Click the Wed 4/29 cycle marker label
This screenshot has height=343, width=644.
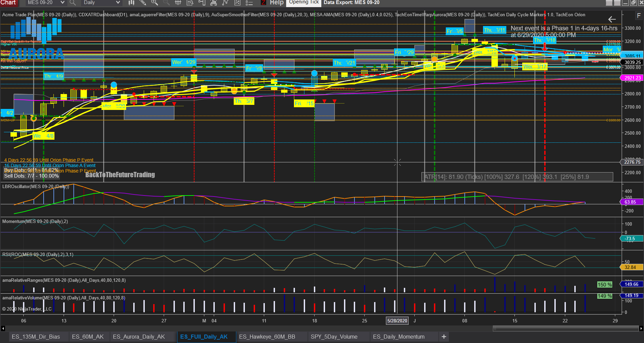pyautogui.click(x=184, y=62)
